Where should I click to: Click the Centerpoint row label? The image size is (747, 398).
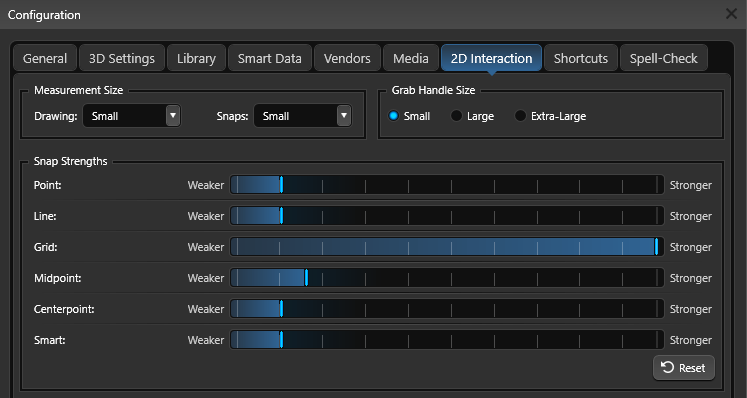[64, 309]
